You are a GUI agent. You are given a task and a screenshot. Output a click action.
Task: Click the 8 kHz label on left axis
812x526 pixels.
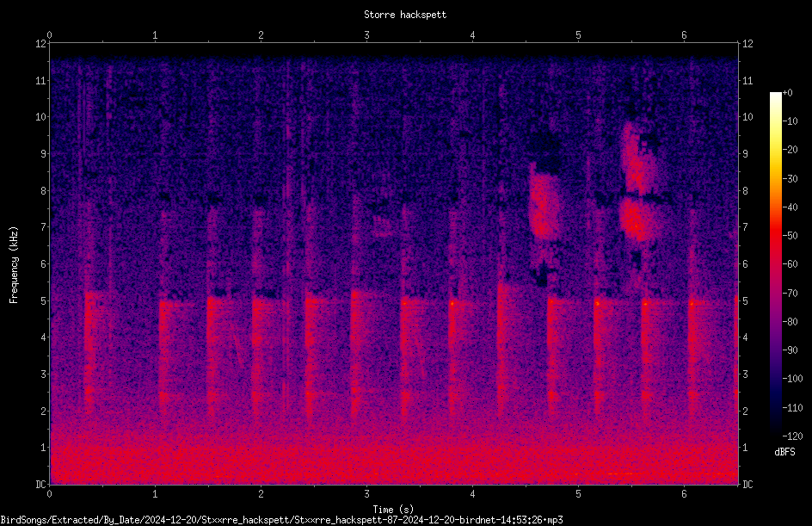44,191
